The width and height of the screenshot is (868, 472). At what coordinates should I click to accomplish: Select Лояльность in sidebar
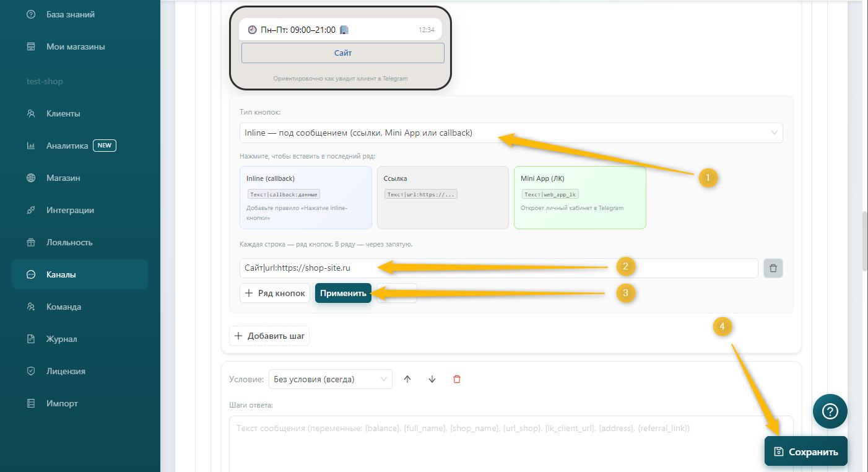[x=80, y=242]
